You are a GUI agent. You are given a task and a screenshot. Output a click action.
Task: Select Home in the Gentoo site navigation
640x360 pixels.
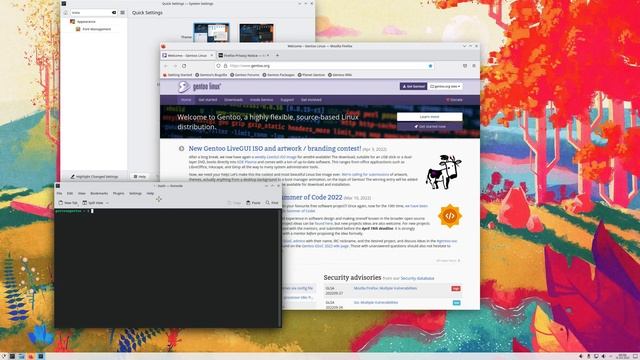pyautogui.click(x=186, y=100)
